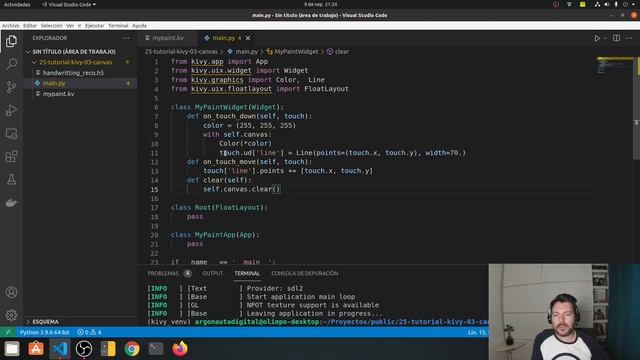Open the Accounts icon
Viewport: 640px width, 360px height.
tap(11, 292)
